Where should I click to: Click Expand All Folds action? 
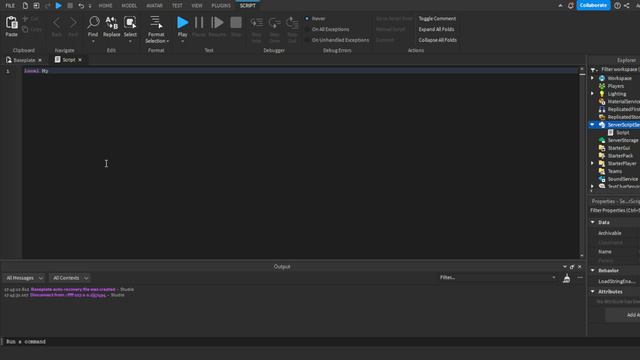(436, 29)
